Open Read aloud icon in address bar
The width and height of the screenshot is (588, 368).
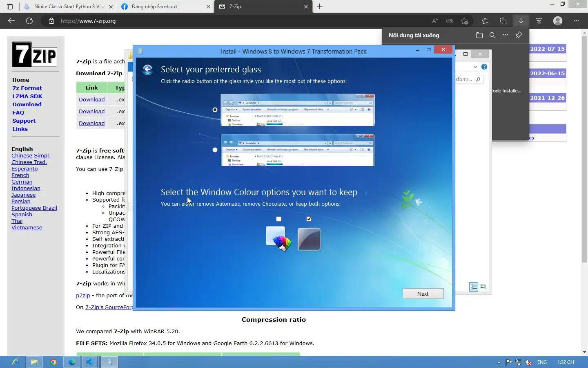click(x=435, y=21)
